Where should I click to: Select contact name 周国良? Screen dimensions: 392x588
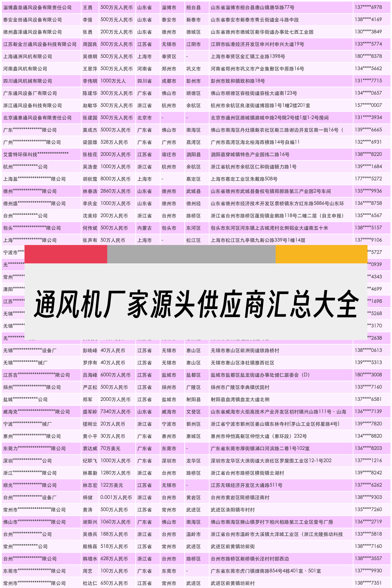click(x=90, y=44)
